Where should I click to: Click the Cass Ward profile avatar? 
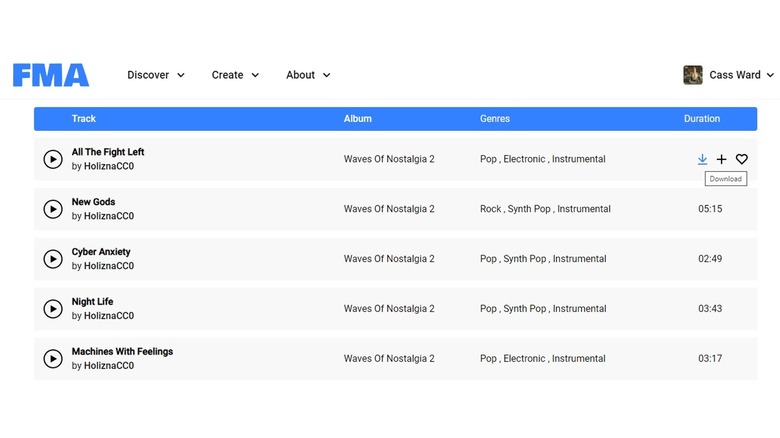tap(692, 75)
